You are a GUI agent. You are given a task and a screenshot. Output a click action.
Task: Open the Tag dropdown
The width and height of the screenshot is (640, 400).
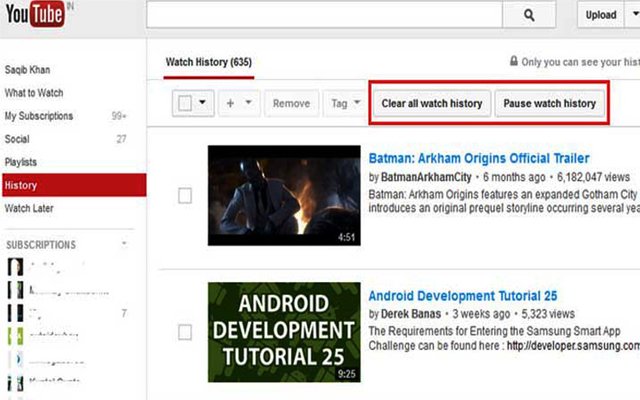pyautogui.click(x=345, y=104)
